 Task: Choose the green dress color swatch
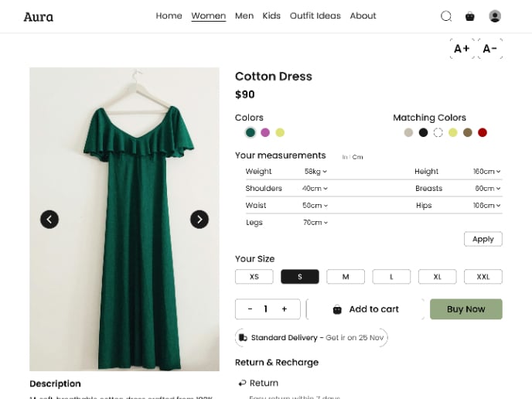[x=251, y=132]
